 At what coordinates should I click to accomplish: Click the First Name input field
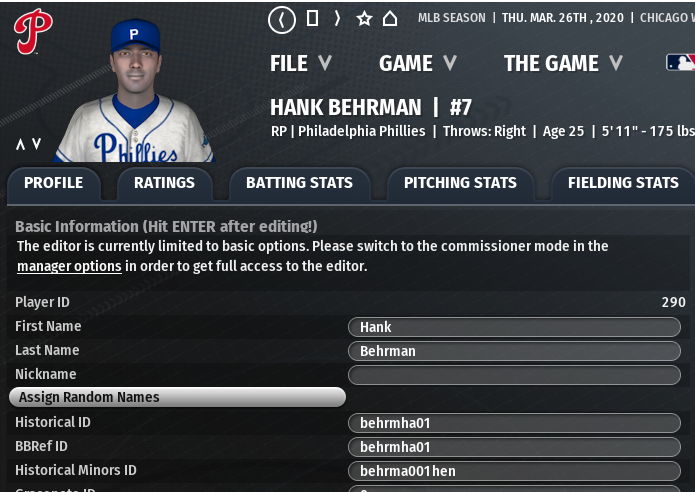514,327
